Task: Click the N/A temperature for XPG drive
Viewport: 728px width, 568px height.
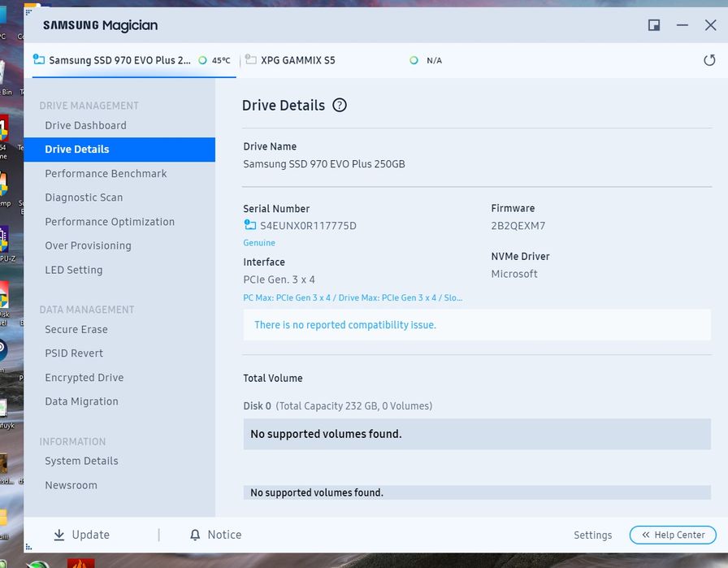Action: click(x=434, y=60)
